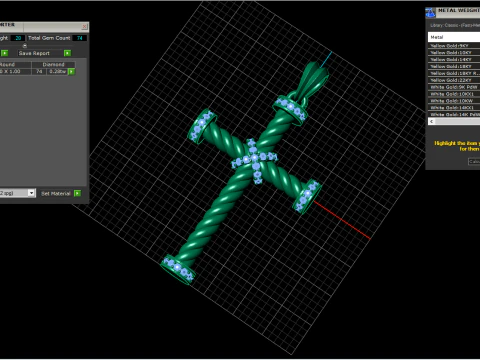This screenshot has width=480, height=360.
Task: Click the Save Report label
Action: (x=34, y=53)
